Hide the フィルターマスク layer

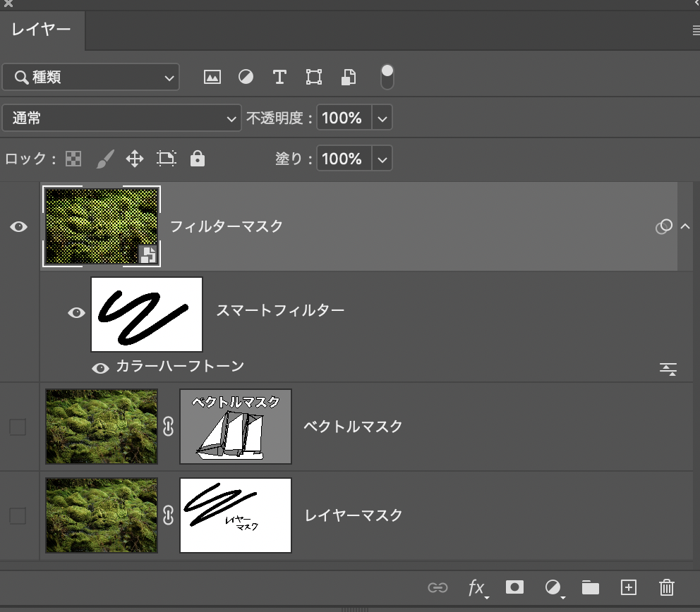click(x=19, y=227)
